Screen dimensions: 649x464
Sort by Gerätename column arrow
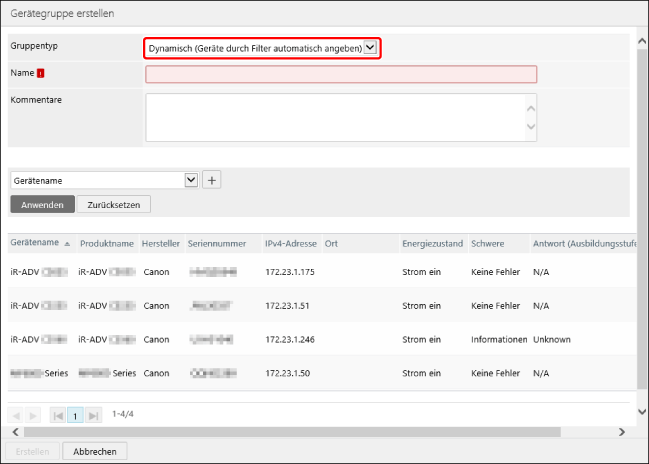point(67,244)
